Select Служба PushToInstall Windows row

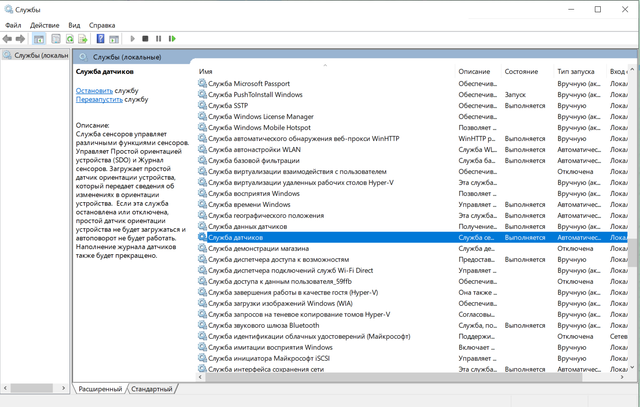[x=412, y=94]
